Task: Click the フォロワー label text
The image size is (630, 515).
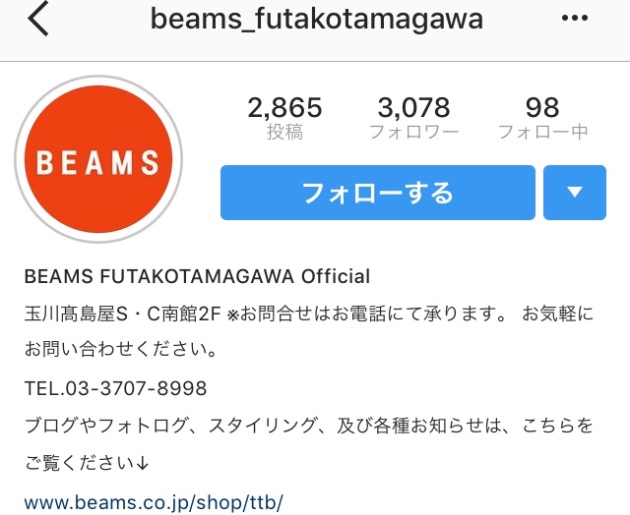Action: 414,132
